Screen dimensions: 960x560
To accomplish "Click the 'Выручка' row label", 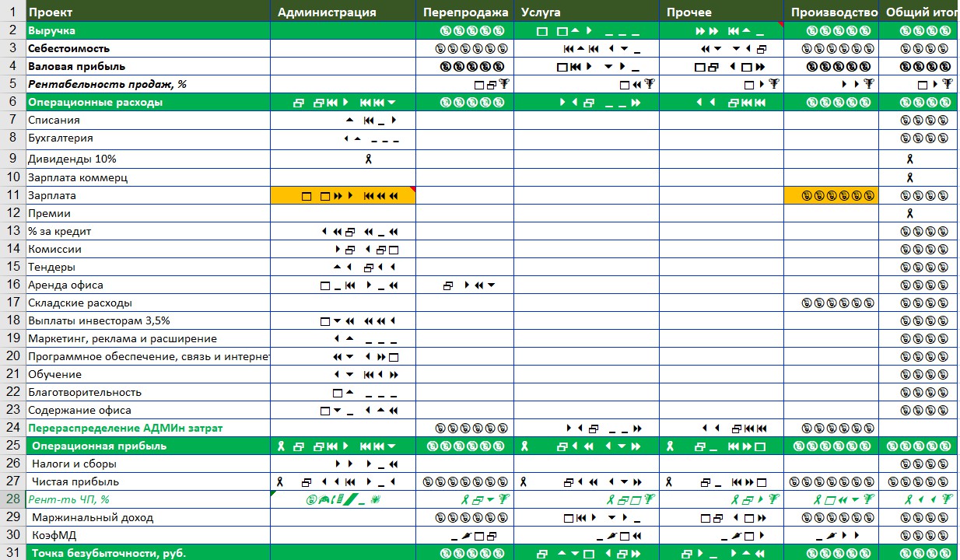I will [148, 30].
